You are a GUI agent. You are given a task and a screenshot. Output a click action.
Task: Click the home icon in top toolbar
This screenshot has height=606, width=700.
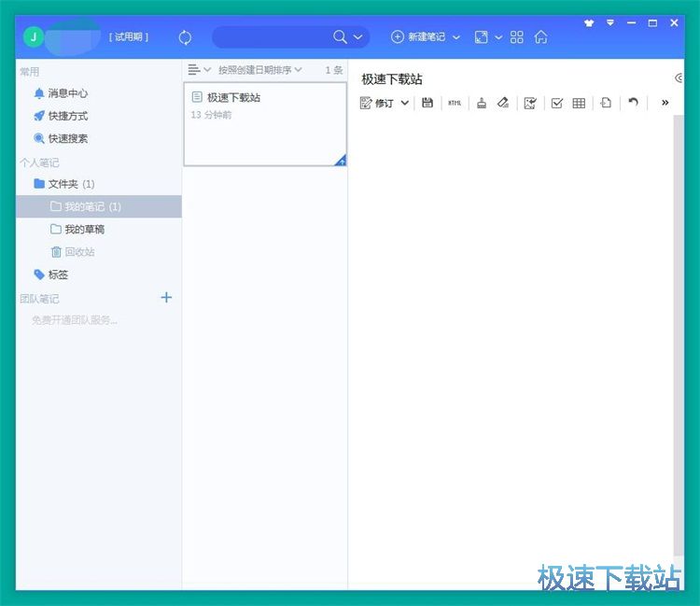click(540, 37)
